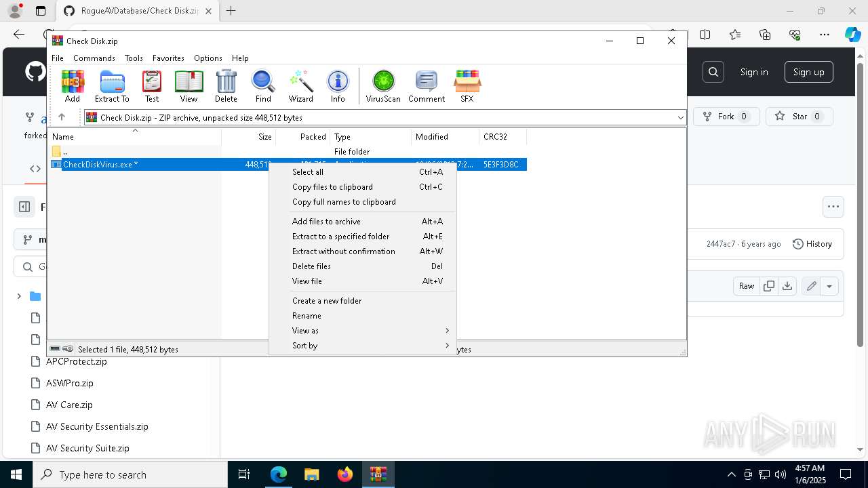Open ASWPro.zip in file list

[70, 383]
